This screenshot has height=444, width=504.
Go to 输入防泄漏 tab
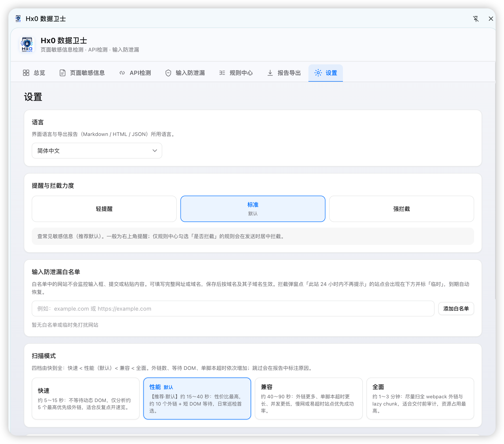tap(185, 73)
